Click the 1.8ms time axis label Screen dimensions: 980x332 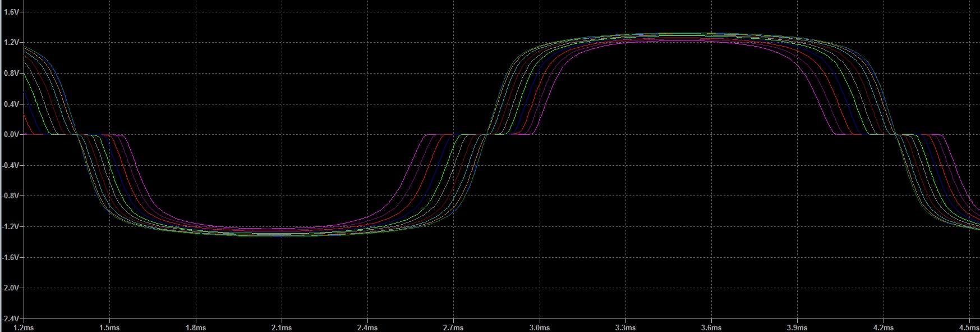pos(195,328)
